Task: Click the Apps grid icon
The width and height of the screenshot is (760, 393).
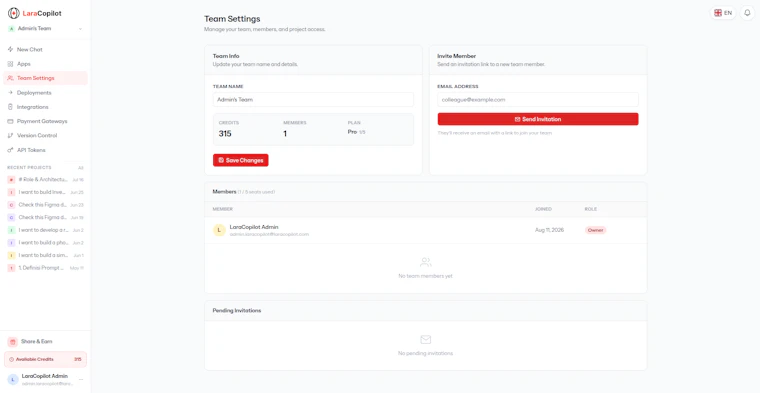Action: (10, 64)
